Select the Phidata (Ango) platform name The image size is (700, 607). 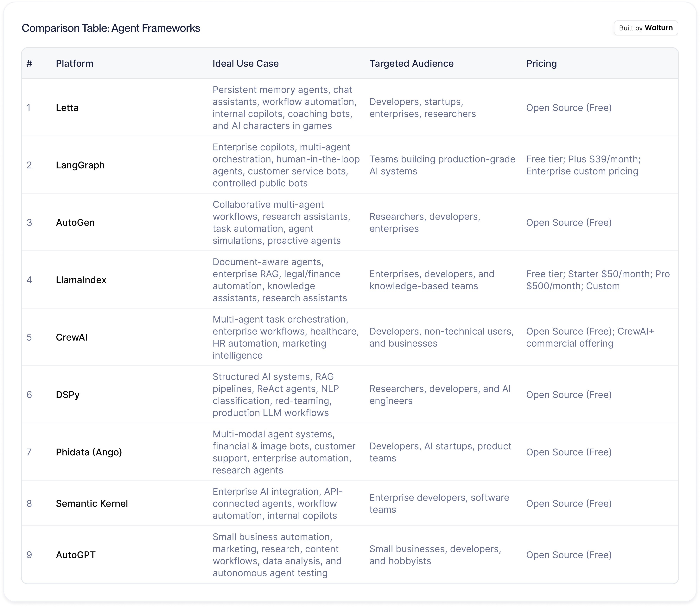pos(89,452)
